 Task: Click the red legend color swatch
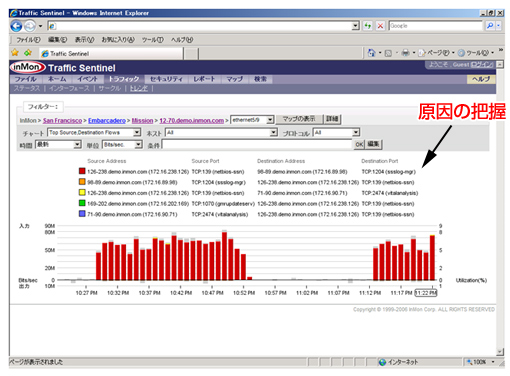(x=82, y=171)
